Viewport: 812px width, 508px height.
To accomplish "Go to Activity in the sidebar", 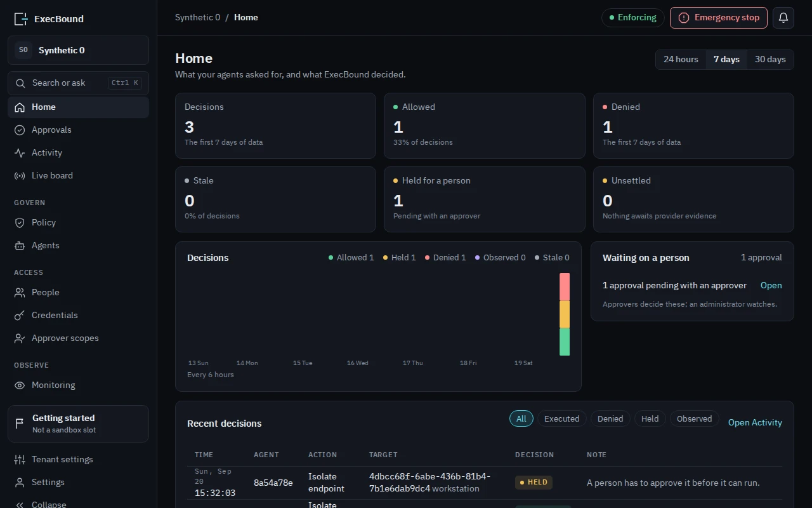I will pos(78,153).
